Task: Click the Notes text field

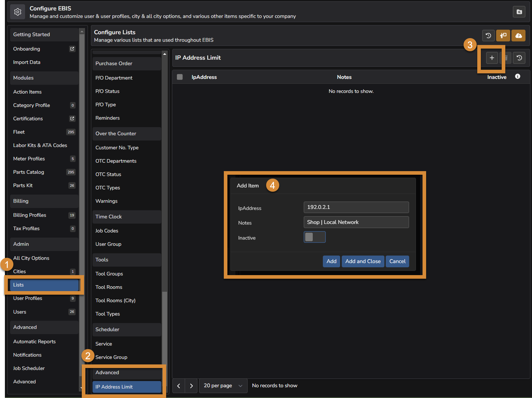Action: pos(356,222)
